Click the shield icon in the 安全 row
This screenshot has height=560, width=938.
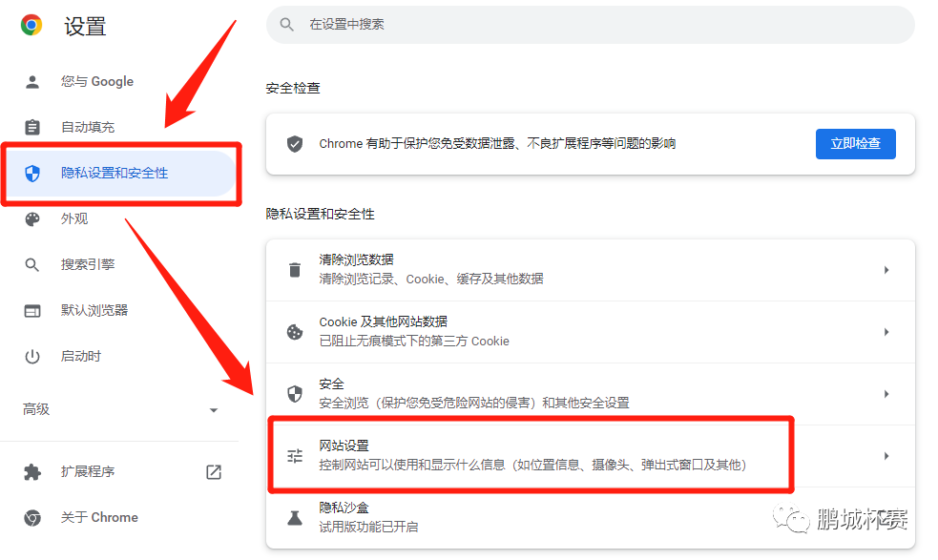pyautogui.click(x=294, y=394)
